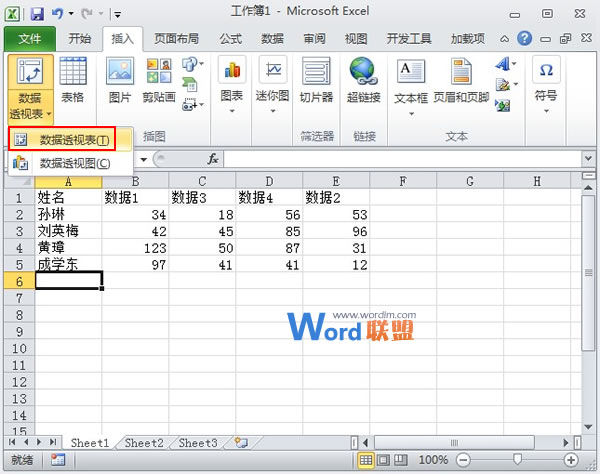
Task: Insert Hyperlink (超链接) globe icon
Action: pyautogui.click(x=363, y=71)
